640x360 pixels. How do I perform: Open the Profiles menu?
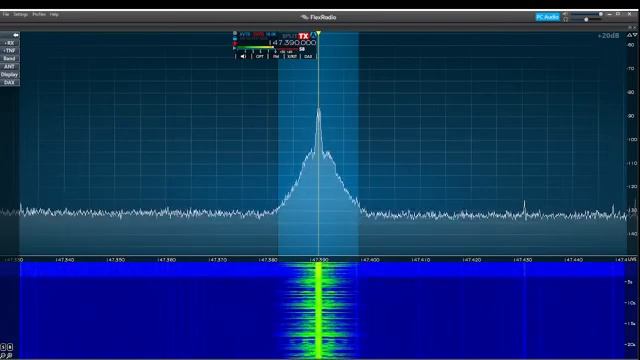[39, 14]
